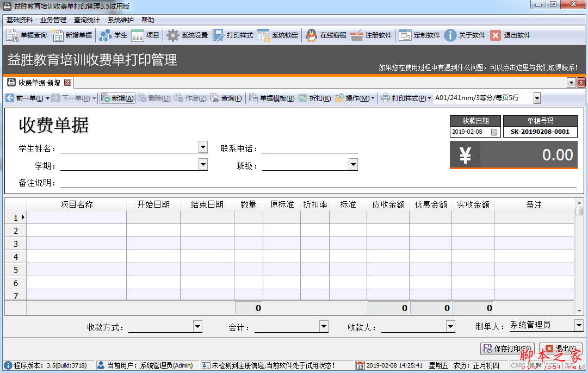Click the 保存打印 button
Image resolution: width=588 pixels, height=373 pixels.
507,349
